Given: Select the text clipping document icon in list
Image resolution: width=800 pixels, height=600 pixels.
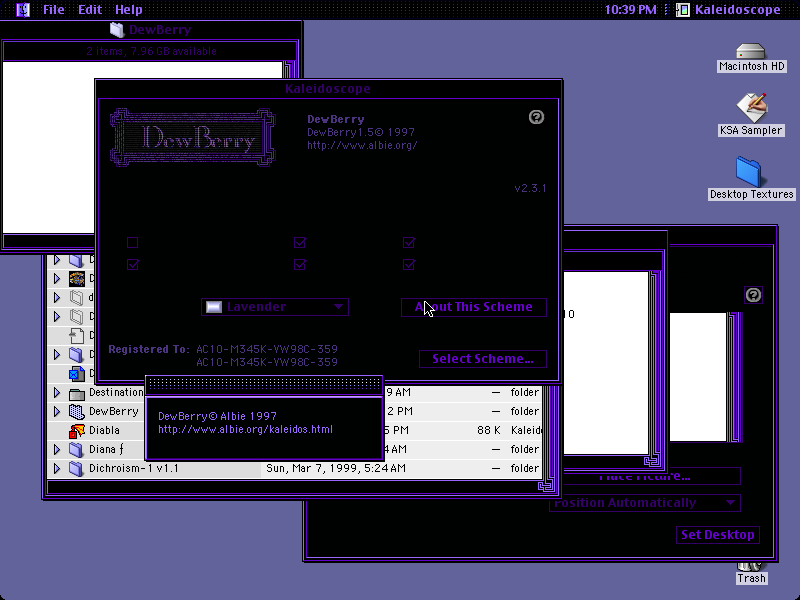Looking at the screenshot, I should (x=77, y=336).
